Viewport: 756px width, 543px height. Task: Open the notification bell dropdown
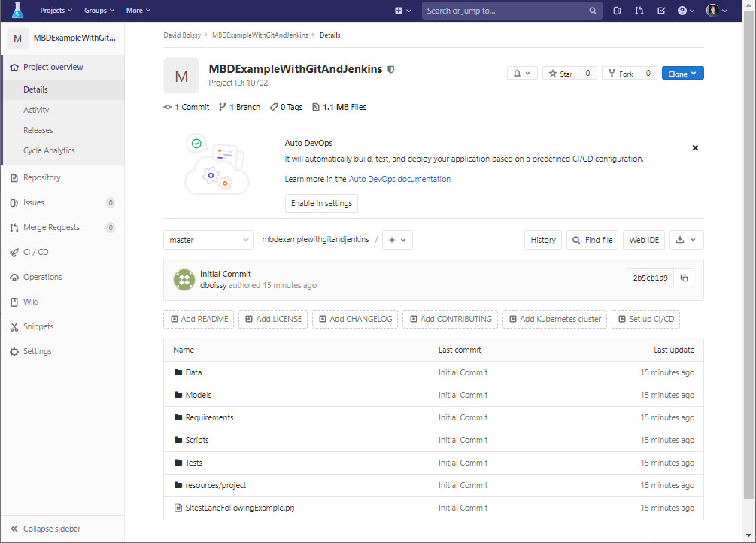coord(522,74)
